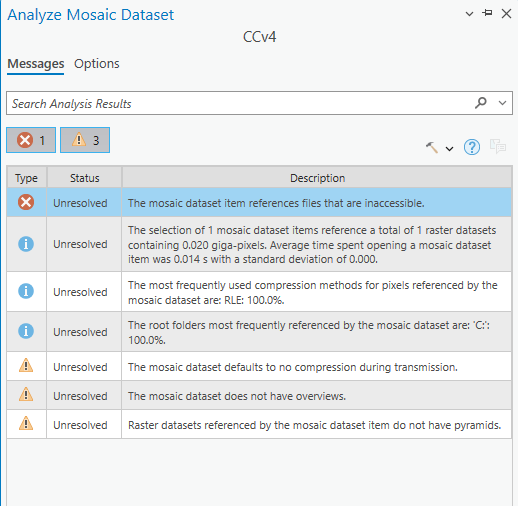Select the no compression during transmission warning
The height and width of the screenshot is (506, 518).
259,367
